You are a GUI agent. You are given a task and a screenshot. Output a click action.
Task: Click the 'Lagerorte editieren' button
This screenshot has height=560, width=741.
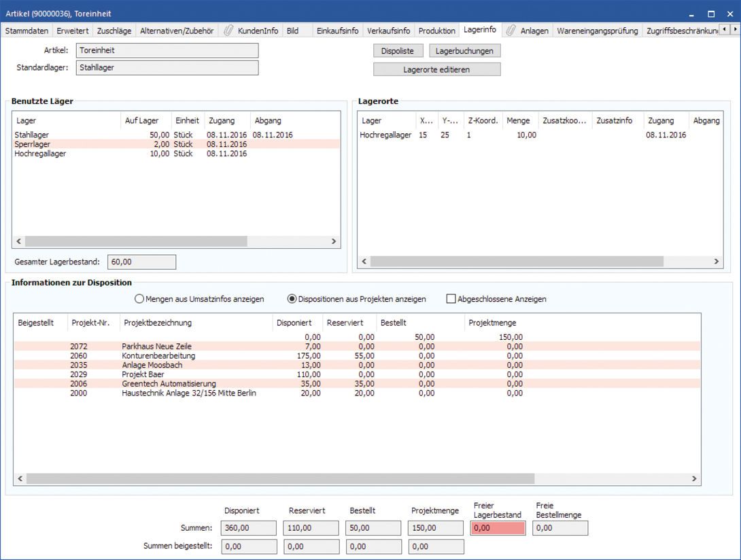point(436,69)
